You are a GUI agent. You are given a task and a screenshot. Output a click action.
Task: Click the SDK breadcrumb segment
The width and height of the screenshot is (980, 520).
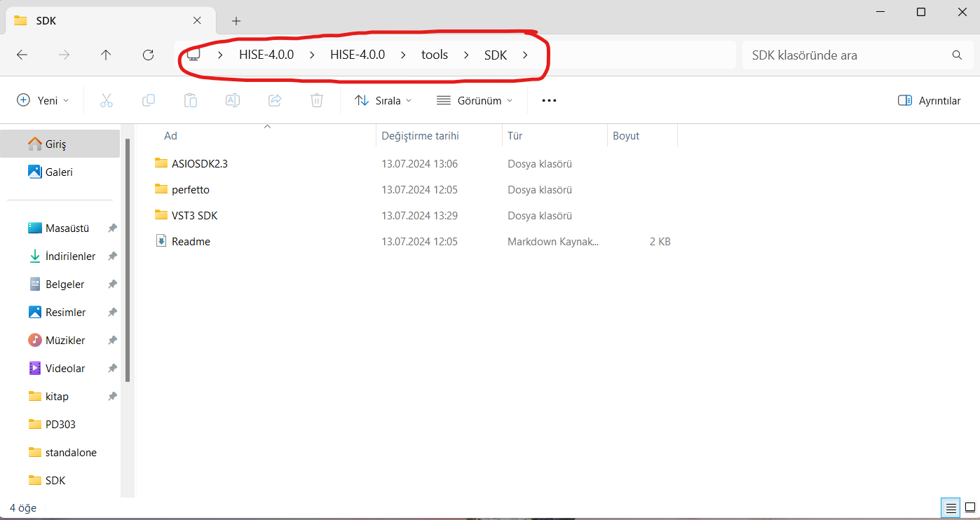(496, 55)
